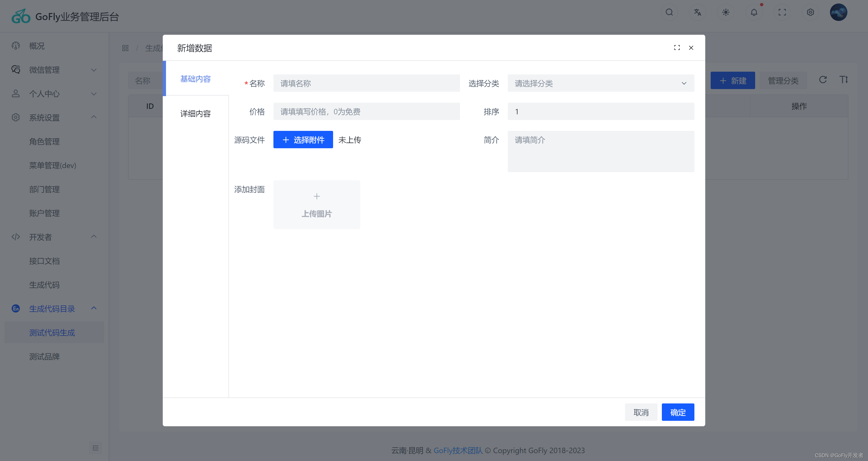The width and height of the screenshot is (868, 461).
Task: Open the 选择分类 dropdown
Action: tap(601, 83)
